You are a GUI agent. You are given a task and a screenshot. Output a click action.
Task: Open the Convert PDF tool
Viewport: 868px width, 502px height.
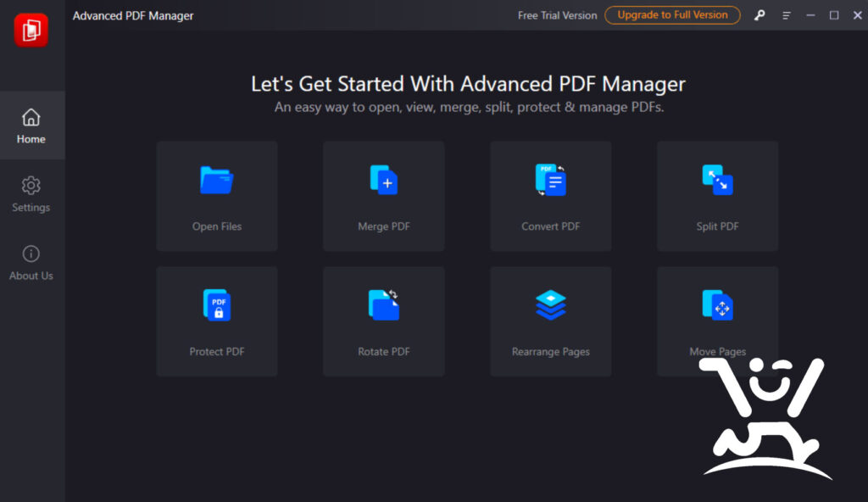point(551,196)
